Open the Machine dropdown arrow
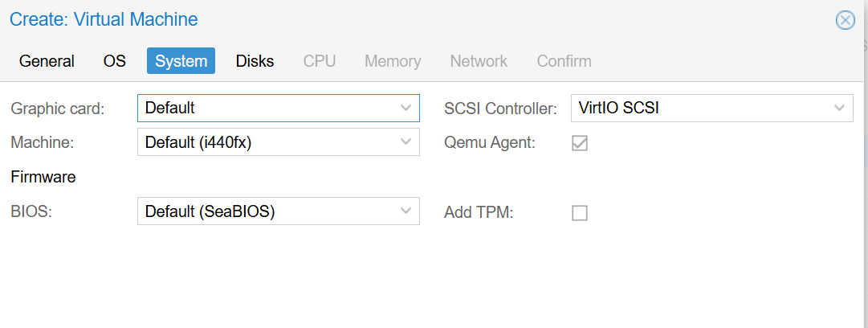The width and height of the screenshot is (868, 328). coord(405,143)
